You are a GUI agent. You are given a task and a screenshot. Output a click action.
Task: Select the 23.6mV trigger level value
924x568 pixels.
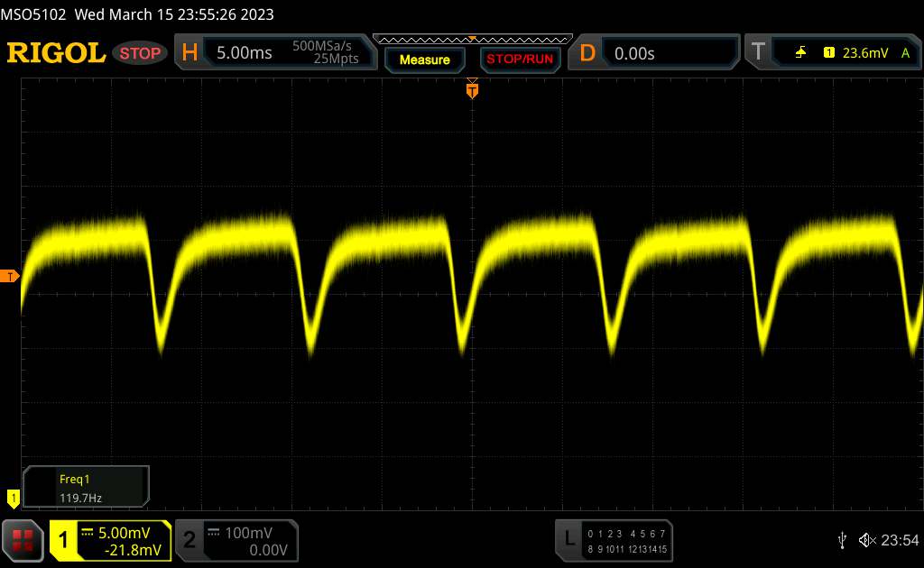865,53
